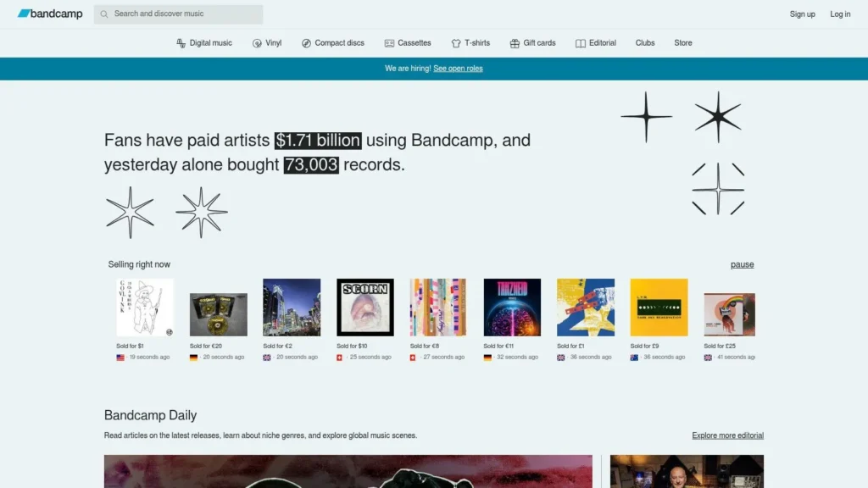Viewport: 868px width, 488px height.
Task: Open the side article photo of man in studio
Action: [x=687, y=471]
